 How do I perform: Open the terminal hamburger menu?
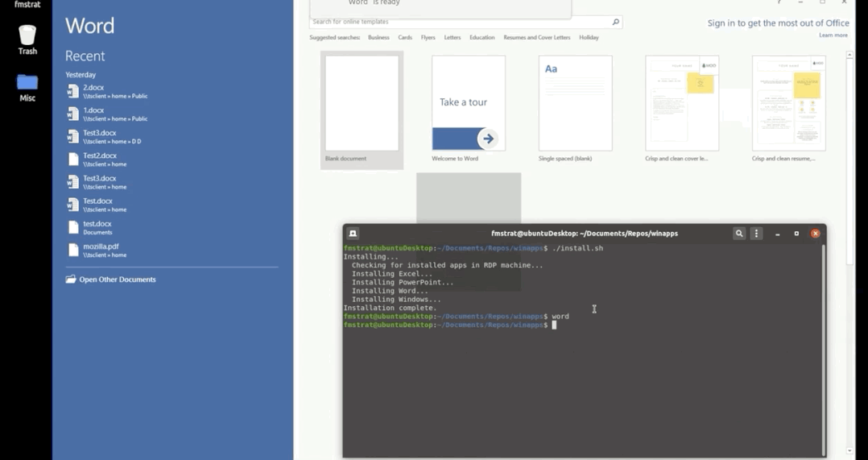coord(756,234)
